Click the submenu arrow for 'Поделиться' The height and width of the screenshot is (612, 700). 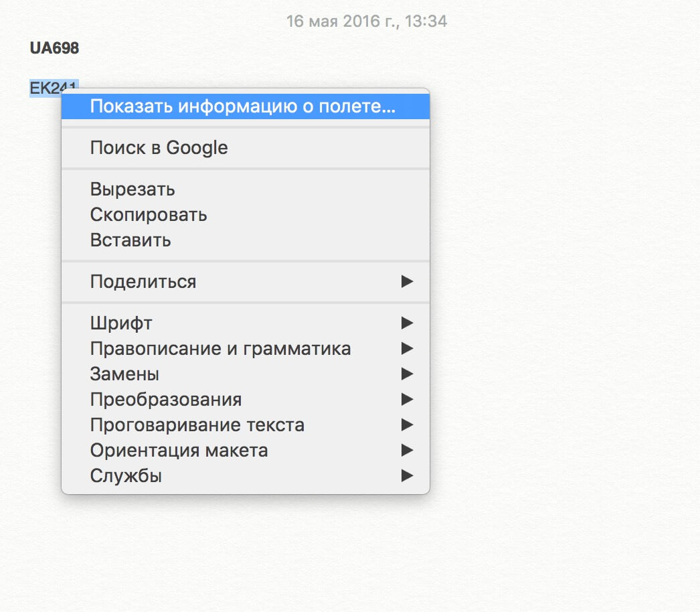click(407, 282)
